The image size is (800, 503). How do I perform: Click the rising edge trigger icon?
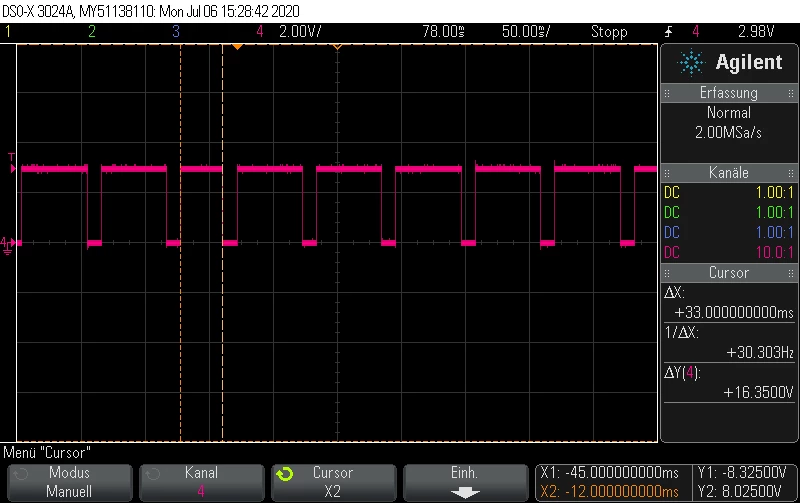tap(668, 32)
